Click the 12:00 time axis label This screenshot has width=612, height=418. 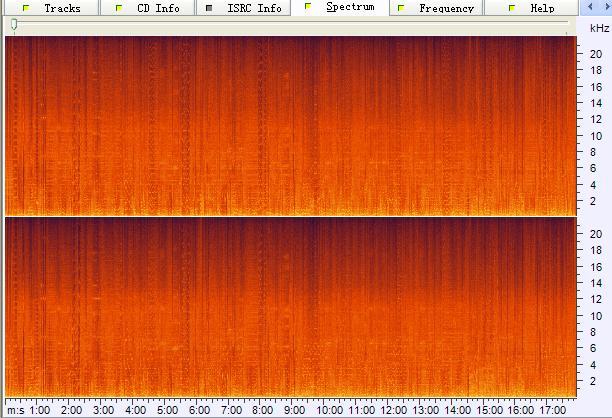pos(393,410)
